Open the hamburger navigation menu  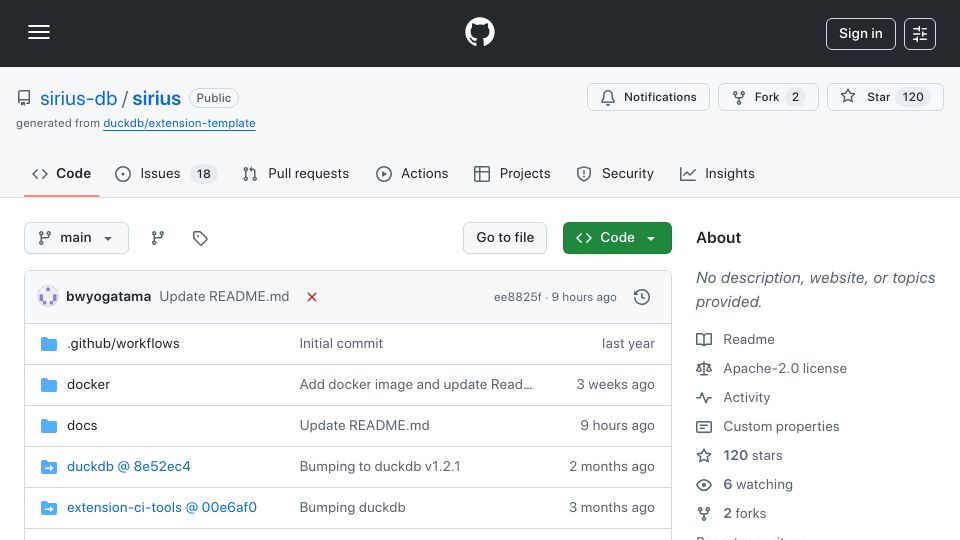click(x=39, y=32)
